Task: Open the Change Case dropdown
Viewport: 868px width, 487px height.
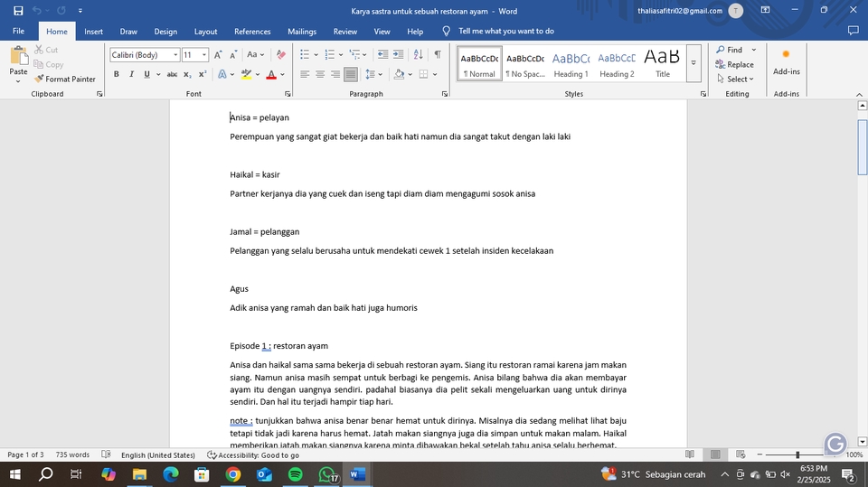Action: [256, 55]
